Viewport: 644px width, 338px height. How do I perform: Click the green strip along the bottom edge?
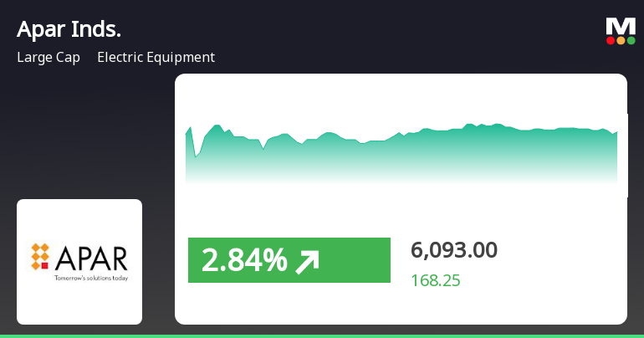pos(322,335)
